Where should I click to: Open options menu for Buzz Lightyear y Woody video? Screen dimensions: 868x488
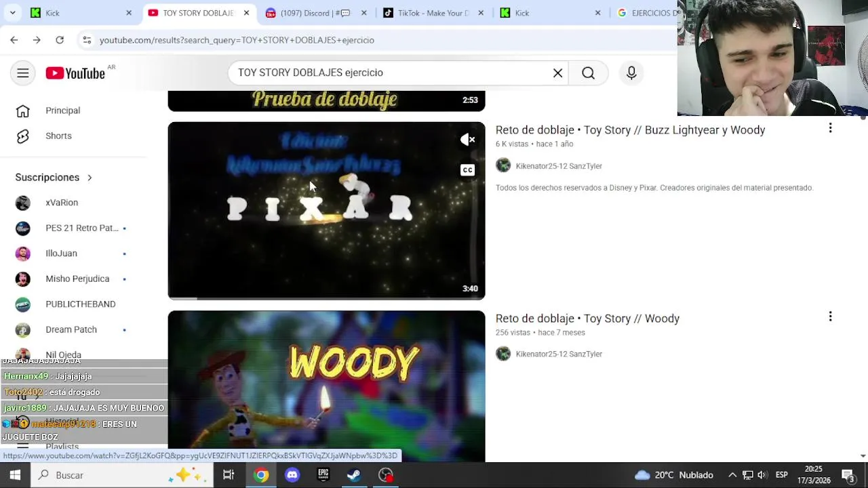point(830,128)
